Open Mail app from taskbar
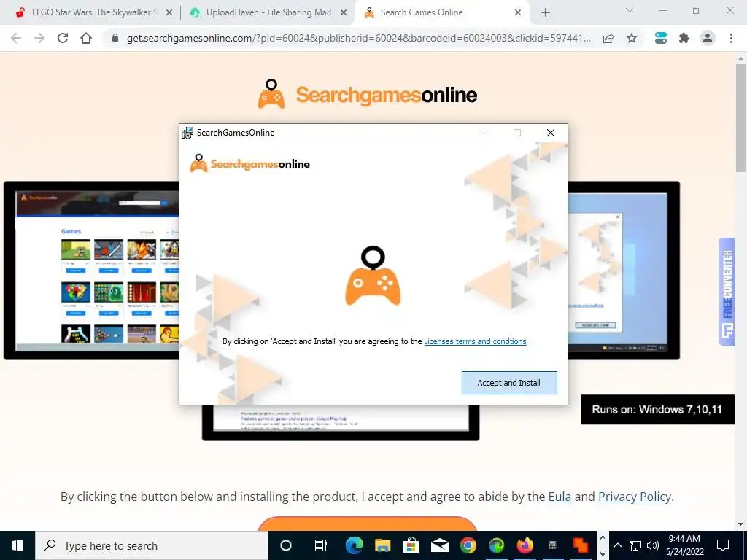Viewport: 747px width, 560px height. (x=440, y=545)
